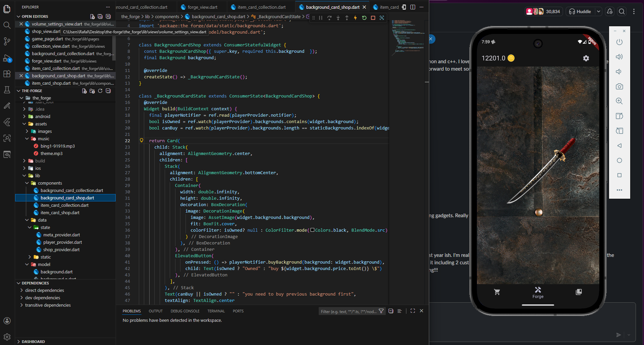Image resolution: width=644 pixels, height=345 pixels.
Task: Open the Debug Console tab
Action: (x=185, y=311)
